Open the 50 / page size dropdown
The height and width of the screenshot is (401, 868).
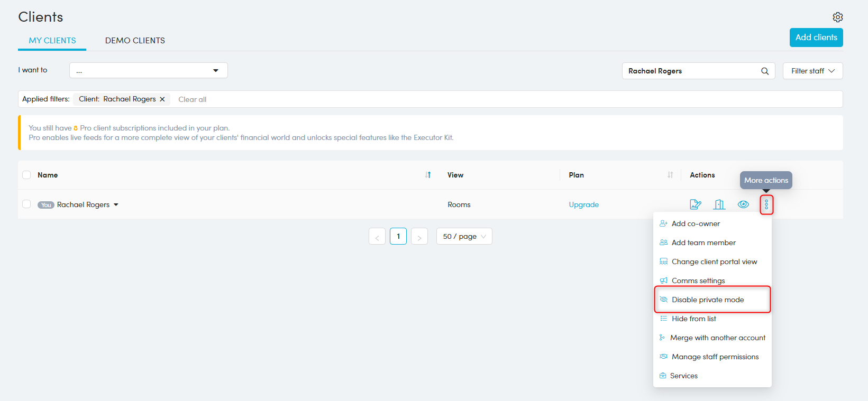464,236
